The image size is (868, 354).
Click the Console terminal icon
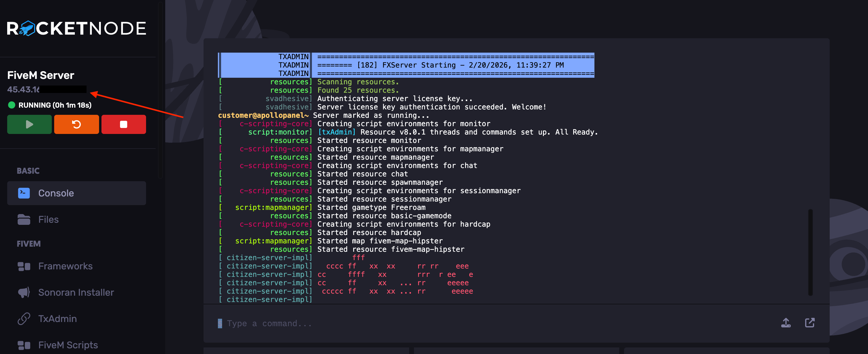point(24,193)
